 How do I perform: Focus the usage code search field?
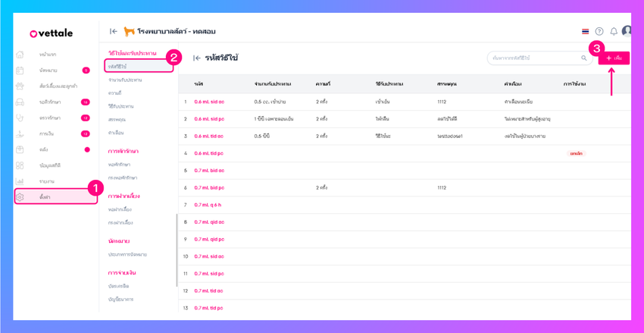click(540, 58)
